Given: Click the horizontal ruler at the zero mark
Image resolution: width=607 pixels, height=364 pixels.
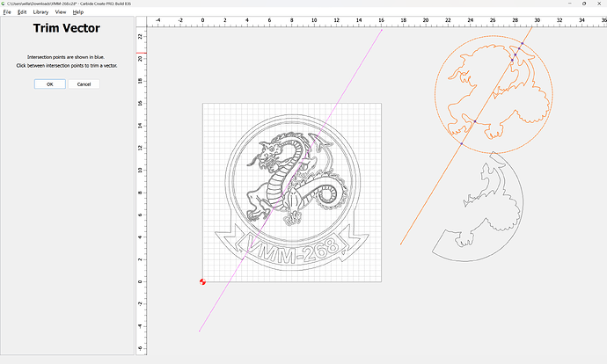Looking at the screenshot, I should (x=202, y=19).
